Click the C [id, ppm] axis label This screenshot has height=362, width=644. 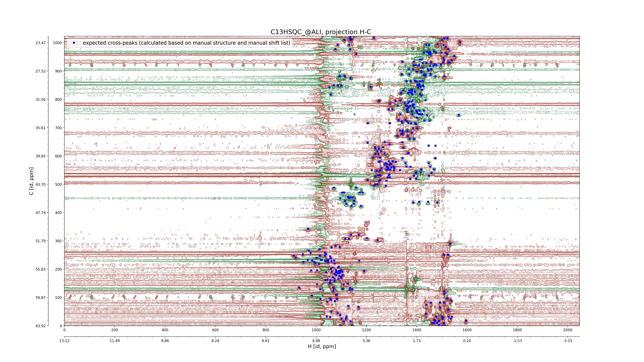(31, 181)
